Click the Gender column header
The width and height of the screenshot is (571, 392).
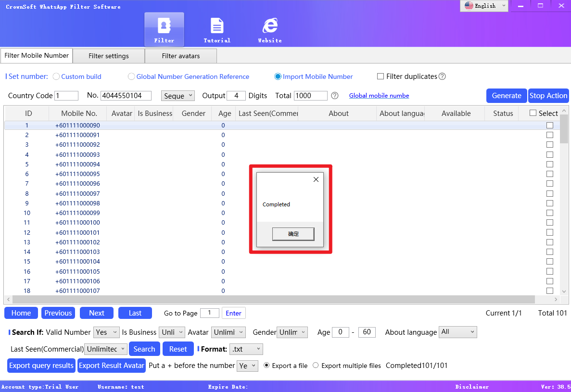pyautogui.click(x=193, y=114)
